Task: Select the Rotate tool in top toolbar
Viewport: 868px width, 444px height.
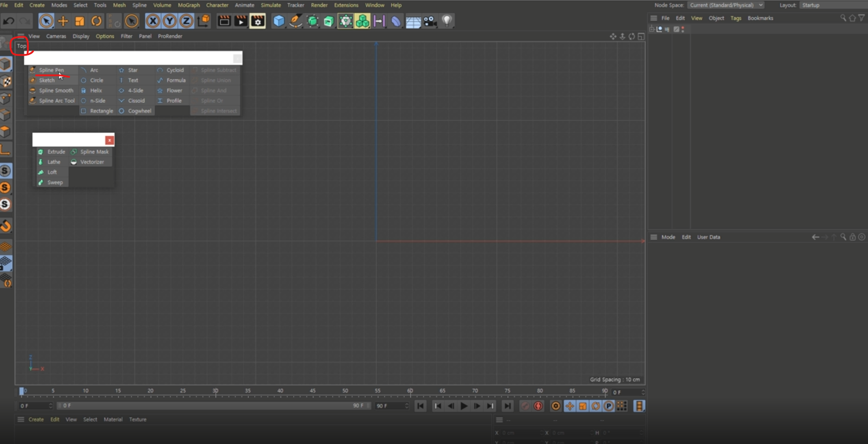Action: point(96,21)
